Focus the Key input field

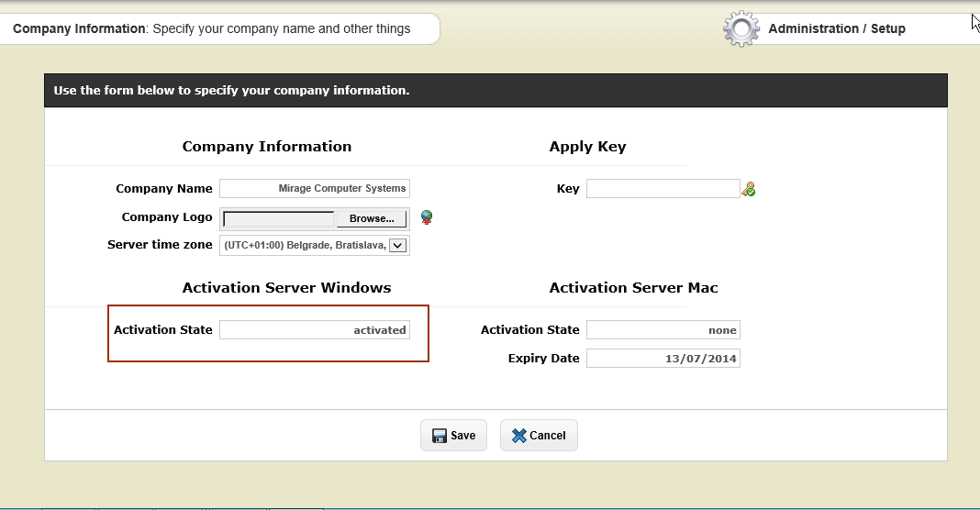click(663, 188)
